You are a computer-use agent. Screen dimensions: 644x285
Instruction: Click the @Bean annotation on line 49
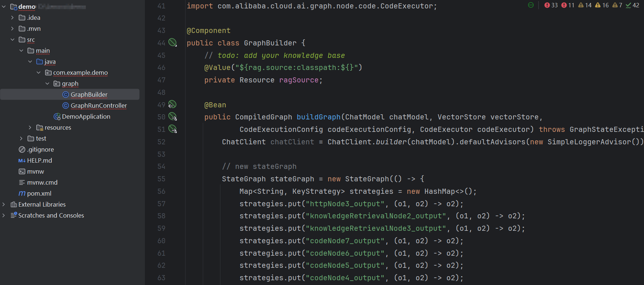tap(215, 105)
